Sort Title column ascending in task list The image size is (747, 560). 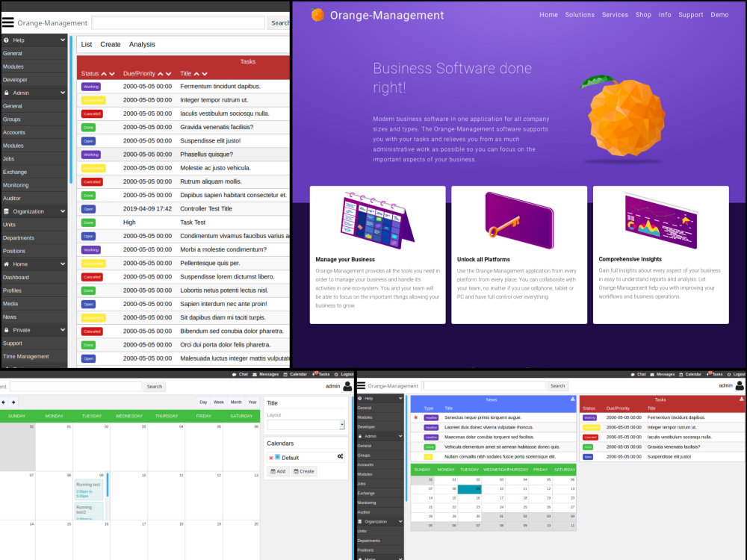[196, 74]
